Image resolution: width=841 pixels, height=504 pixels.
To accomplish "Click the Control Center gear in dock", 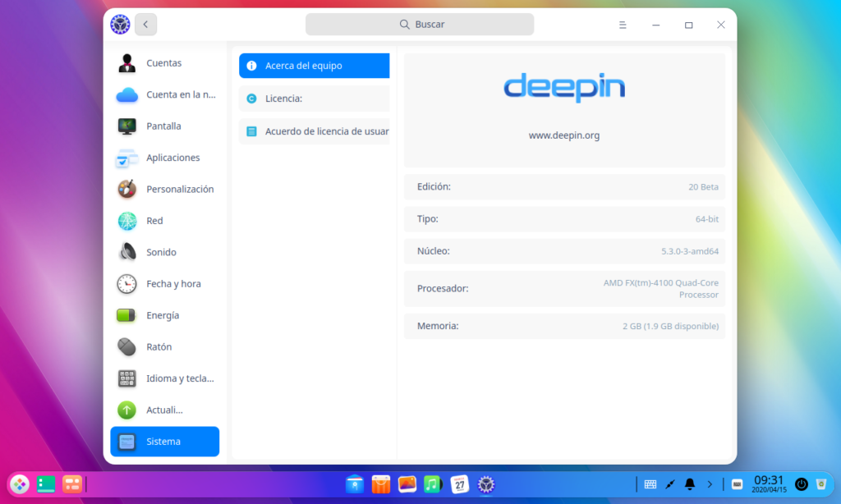I will [x=486, y=484].
